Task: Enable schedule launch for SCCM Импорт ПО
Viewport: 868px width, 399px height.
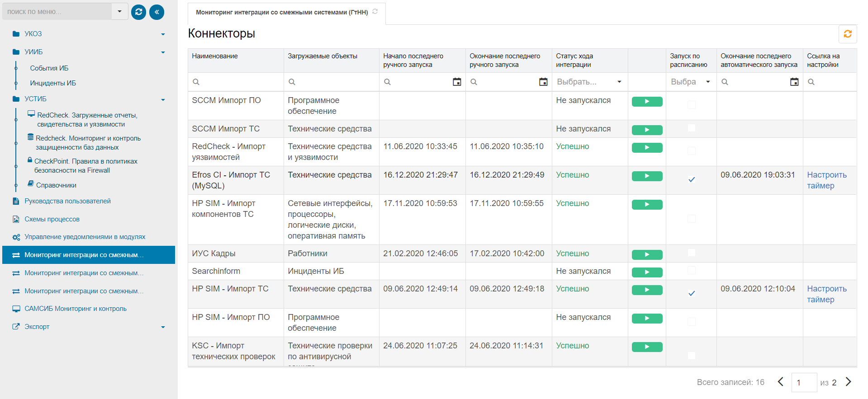Action: (x=691, y=105)
